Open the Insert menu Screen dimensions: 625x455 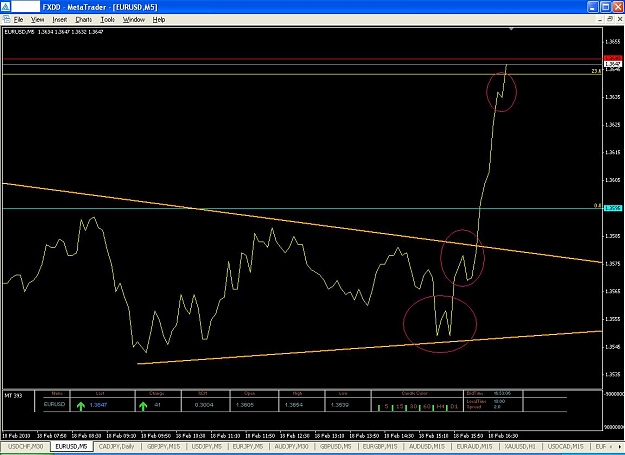pos(60,20)
